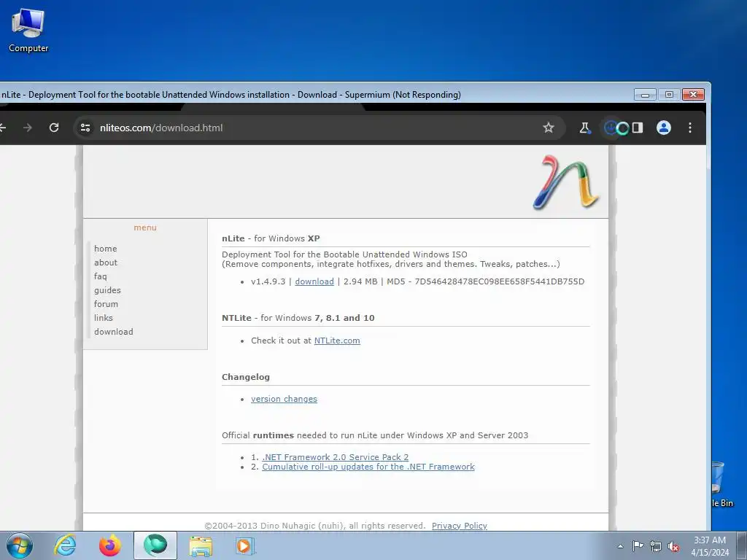Open the muted volume tray icon
747x560 pixels.
[x=673, y=546]
